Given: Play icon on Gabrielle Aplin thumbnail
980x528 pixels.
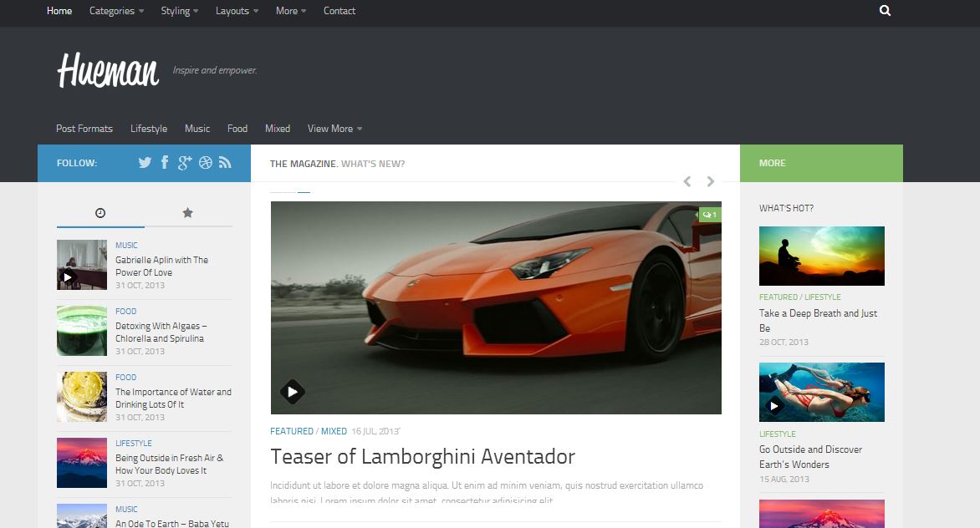Looking at the screenshot, I should click(67, 277).
